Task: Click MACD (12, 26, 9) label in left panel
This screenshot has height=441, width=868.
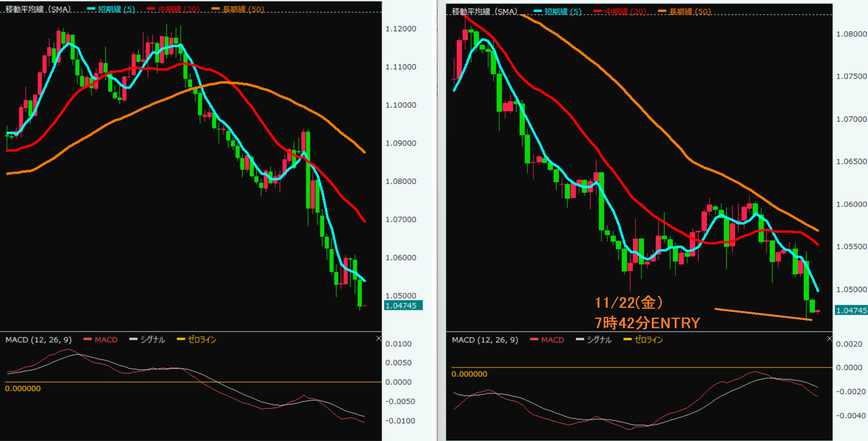Action: coord(38,340)
